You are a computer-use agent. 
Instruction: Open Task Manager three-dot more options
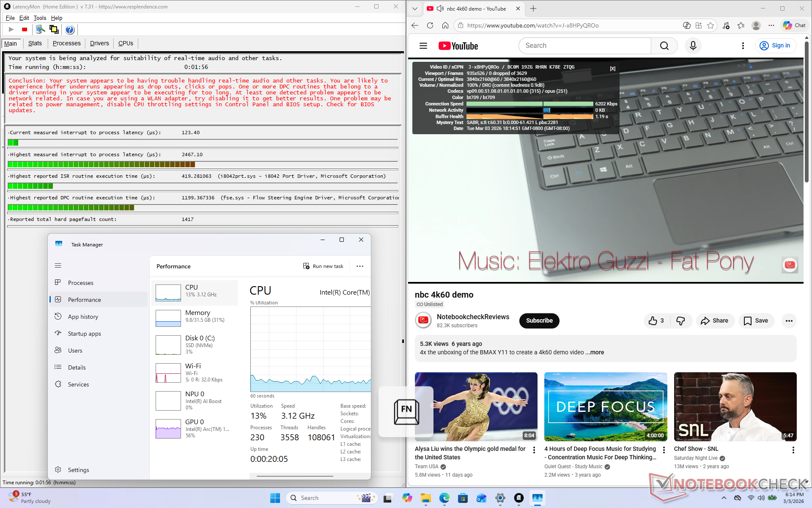[x=360, y=266]
